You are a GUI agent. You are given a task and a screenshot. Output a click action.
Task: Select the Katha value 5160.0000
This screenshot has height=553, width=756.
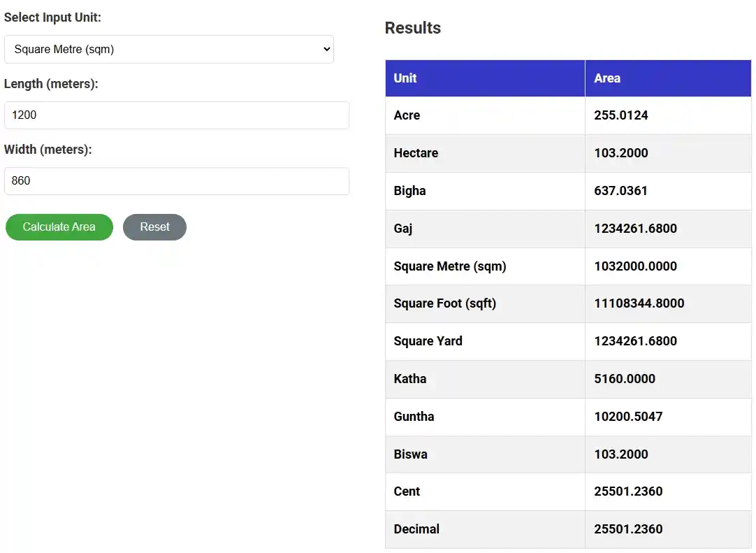click(x=625, y=379)
